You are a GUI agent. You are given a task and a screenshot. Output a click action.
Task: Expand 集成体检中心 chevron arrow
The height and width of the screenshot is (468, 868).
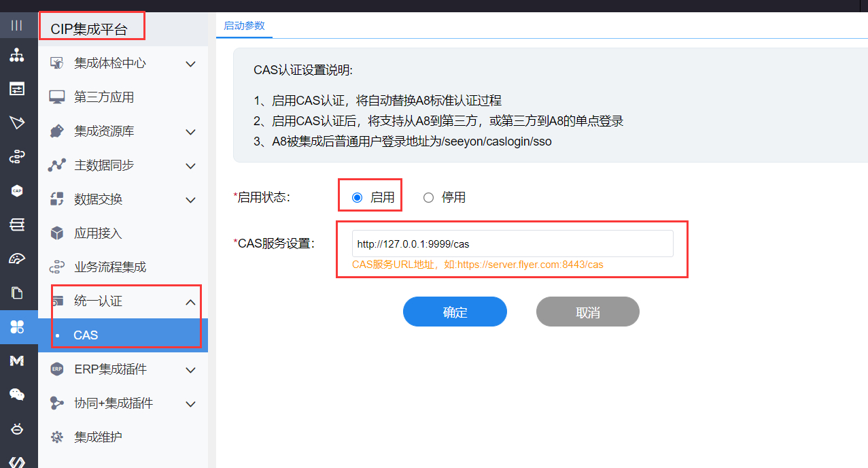point(190,64)
